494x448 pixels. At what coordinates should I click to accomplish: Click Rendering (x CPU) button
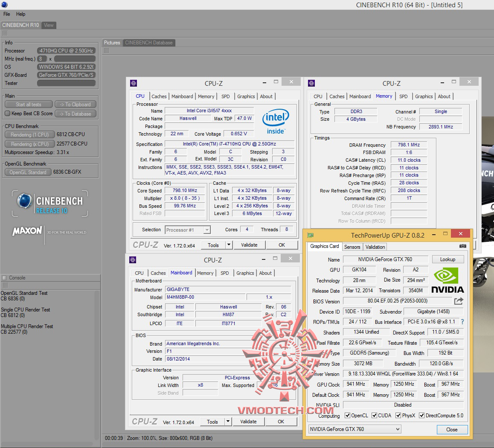point(29,144)
